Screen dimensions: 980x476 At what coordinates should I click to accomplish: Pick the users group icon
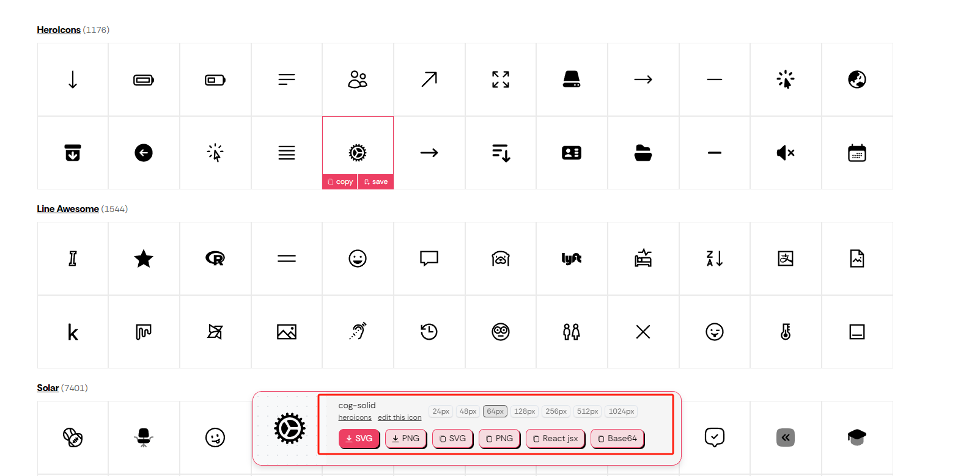point(358,79)
